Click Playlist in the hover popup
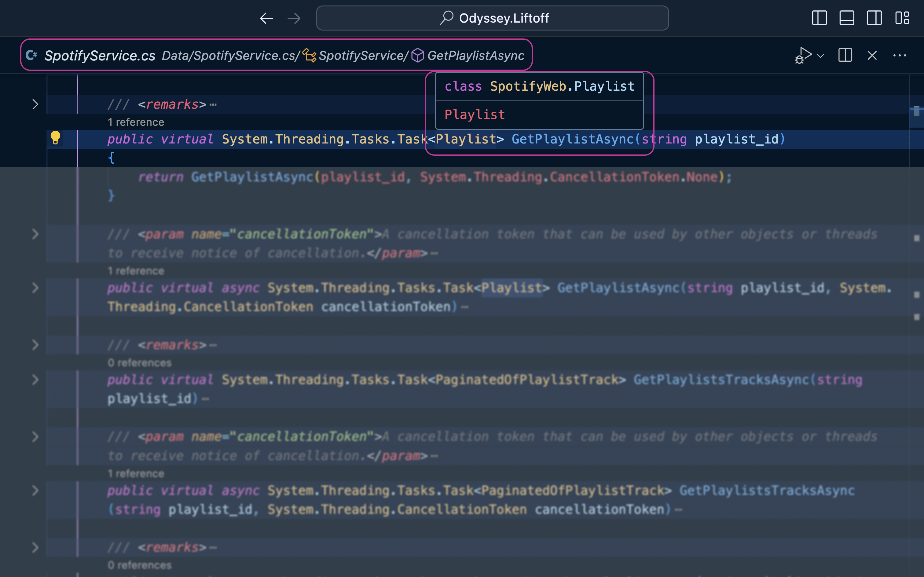 click(475, 114)
